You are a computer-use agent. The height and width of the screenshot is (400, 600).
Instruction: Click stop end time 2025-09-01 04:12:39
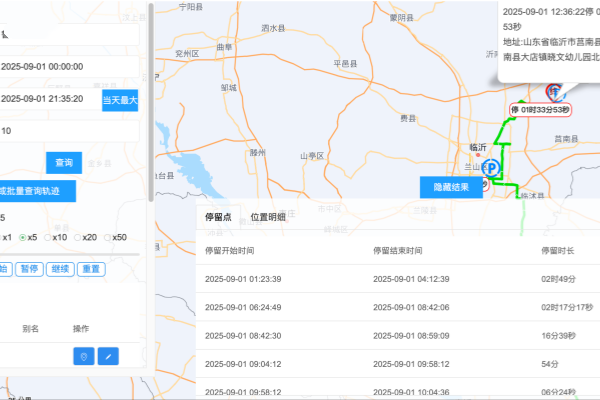[411, 279]
